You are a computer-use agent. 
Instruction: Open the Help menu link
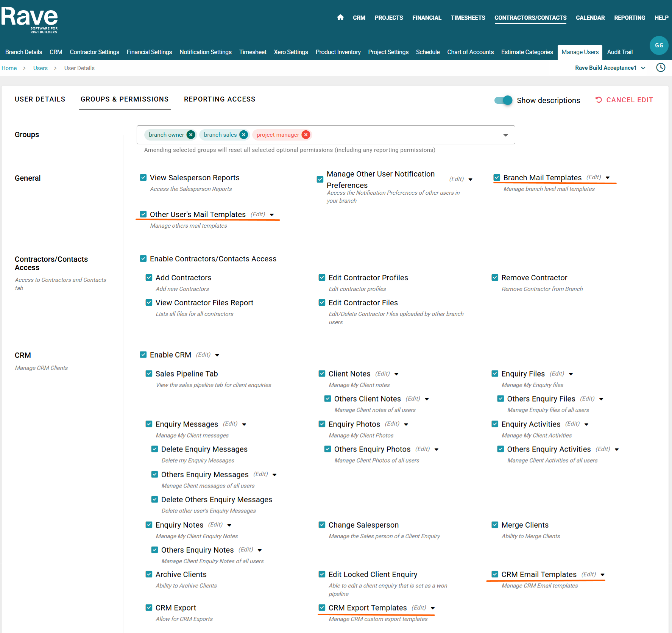661,18
